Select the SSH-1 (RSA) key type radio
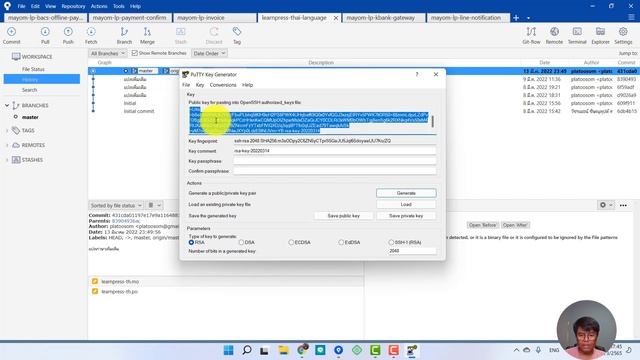Image resolution: width=640 pixels, height=360 pixels. click(391, 242)
